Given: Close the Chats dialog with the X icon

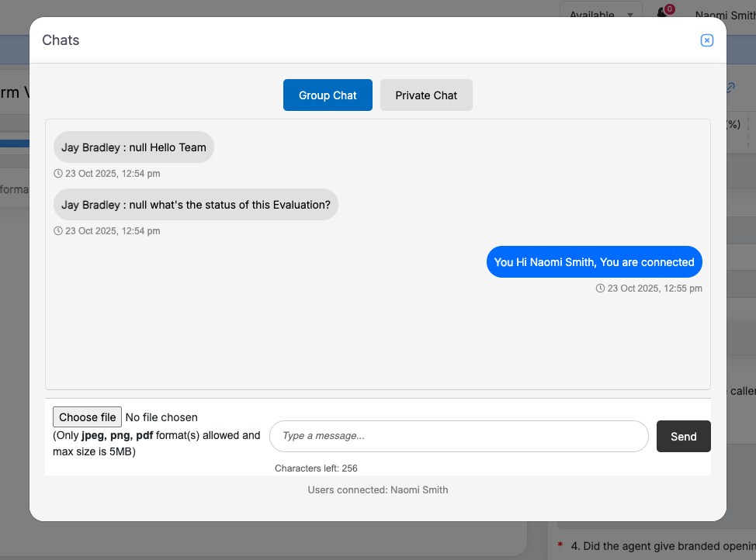Looking at the screenshot, I should pyautogui.click(x=706, y=40).
